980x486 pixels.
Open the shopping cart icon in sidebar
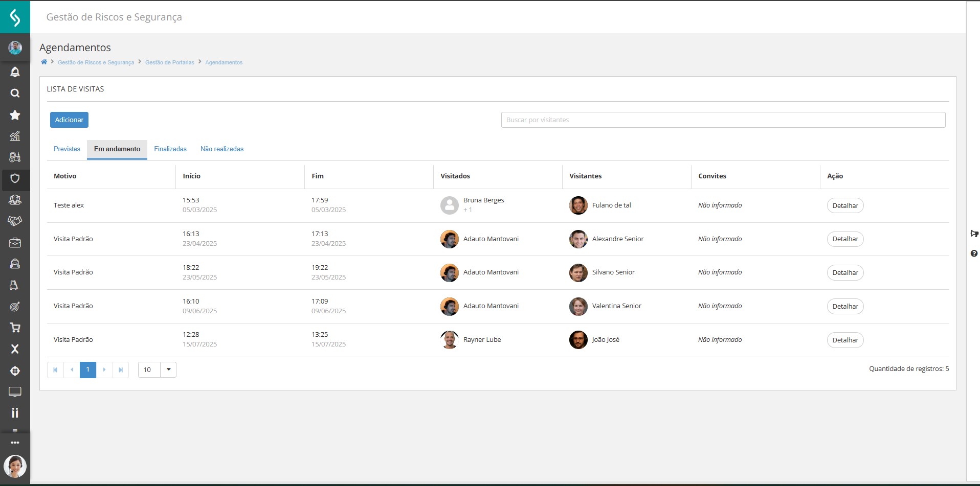click(x=15, y=328)
